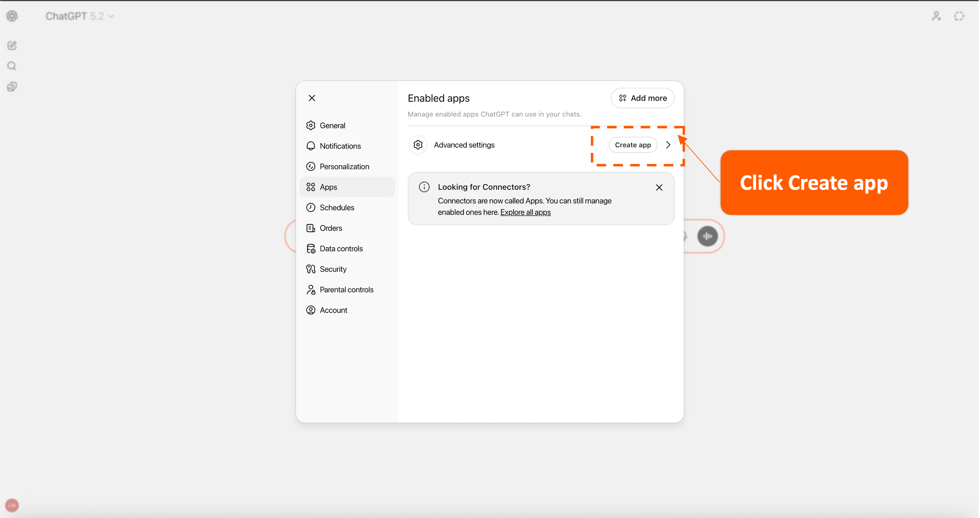Open the library icon in the sidebar
This screenshot has width=980, height=518.
(x=12, y=87)
